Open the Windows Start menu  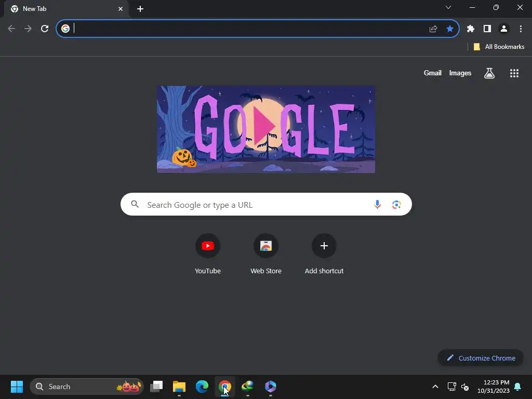tap(17, 387)
